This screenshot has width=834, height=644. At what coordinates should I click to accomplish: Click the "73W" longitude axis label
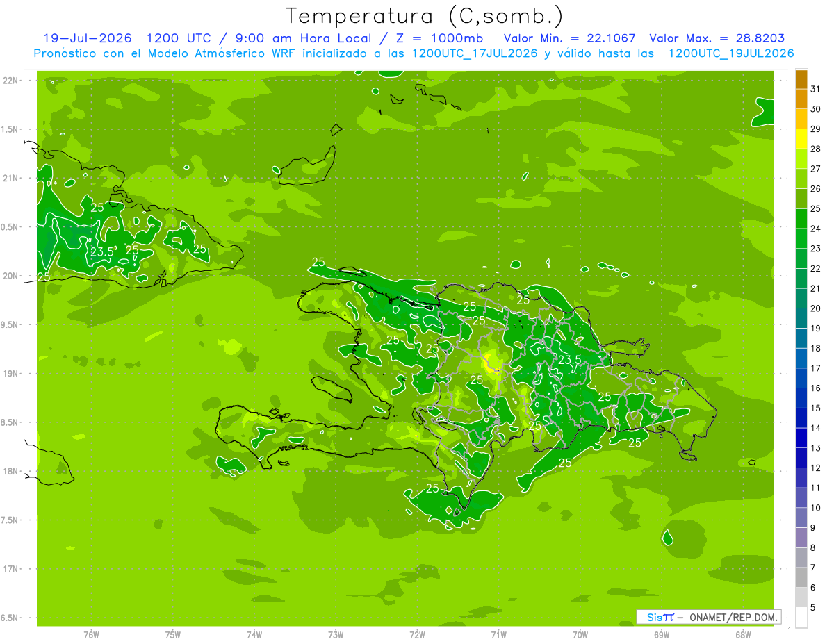click(336, 634)
